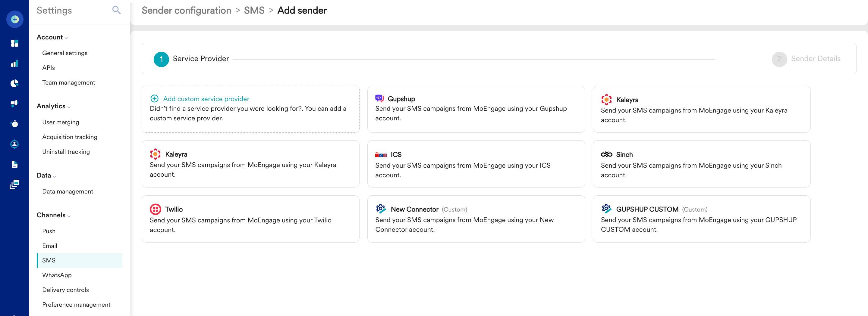Open the pie chart segments icon in sidebar
868x316 pixels.
(x=14, y=83)
